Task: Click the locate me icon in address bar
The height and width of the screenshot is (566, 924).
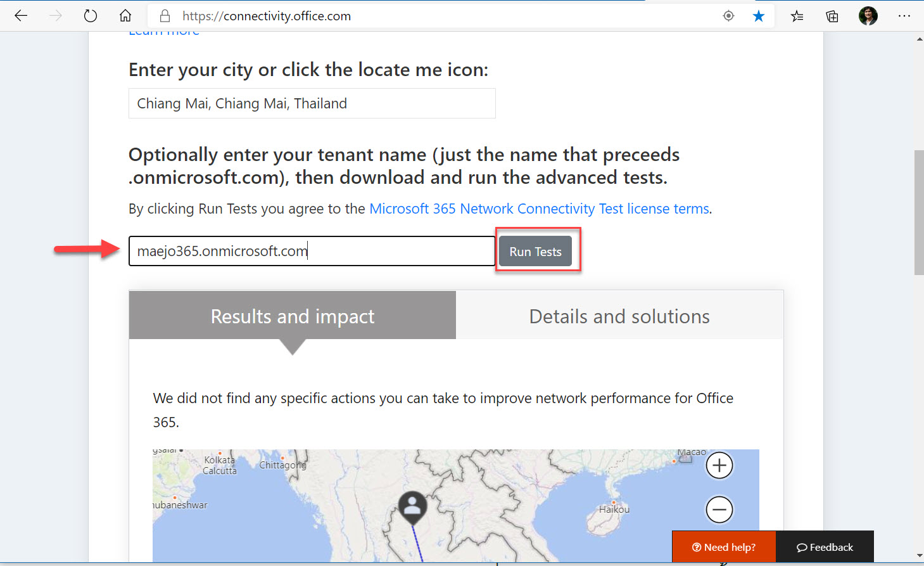Action: tap(728, 16)
